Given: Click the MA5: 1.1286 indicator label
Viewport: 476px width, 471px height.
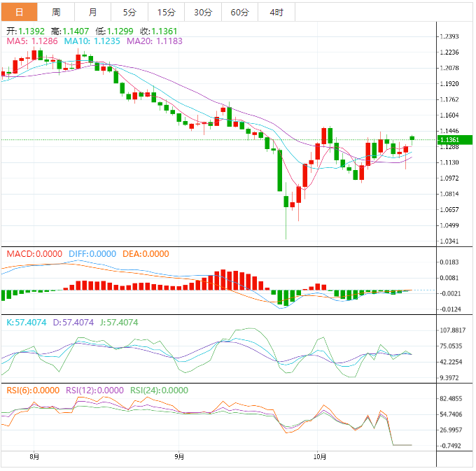Looking at the screenshot, I should (x=32, y=41).
